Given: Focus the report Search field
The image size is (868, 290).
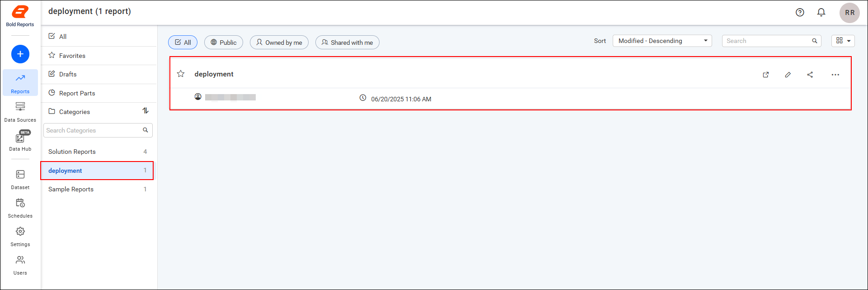Looking at the screenshot, I should (x=771, y=41).
